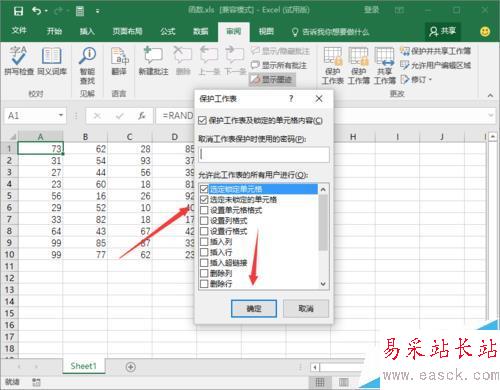Image resolution: width=500 pixels, height=390 pixels.
Task: Close the Protect Sheet dialog
Action: pos(319,99)
